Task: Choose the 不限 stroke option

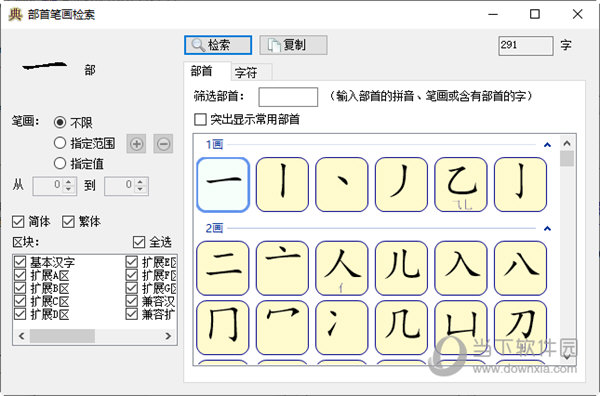Action: pos(60,122)
